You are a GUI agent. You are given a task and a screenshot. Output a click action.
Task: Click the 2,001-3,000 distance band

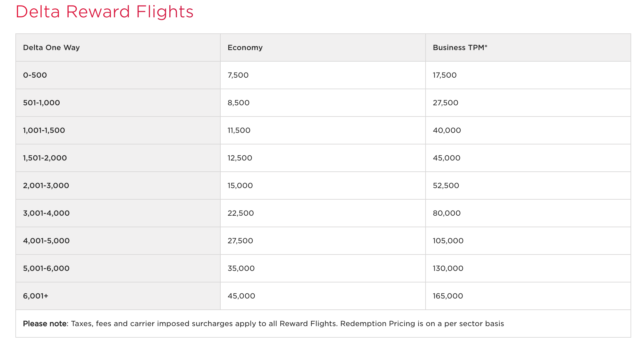(x=46, y=186)
